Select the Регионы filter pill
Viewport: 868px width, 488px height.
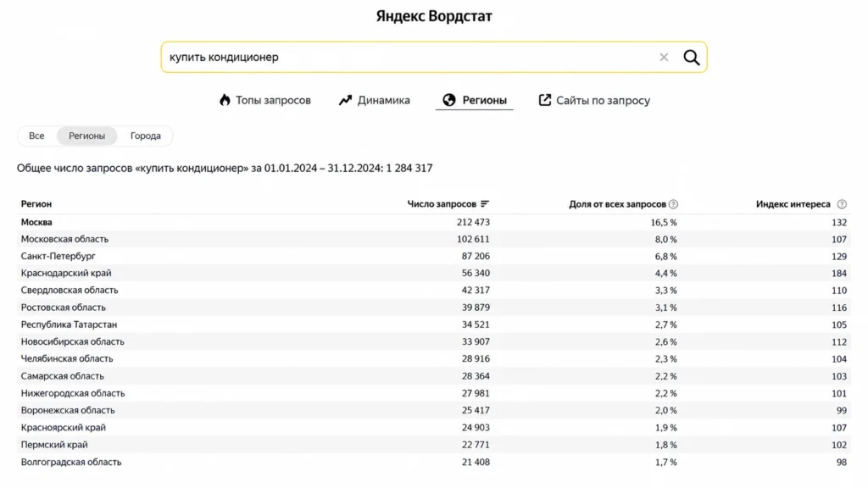[87, 136]
